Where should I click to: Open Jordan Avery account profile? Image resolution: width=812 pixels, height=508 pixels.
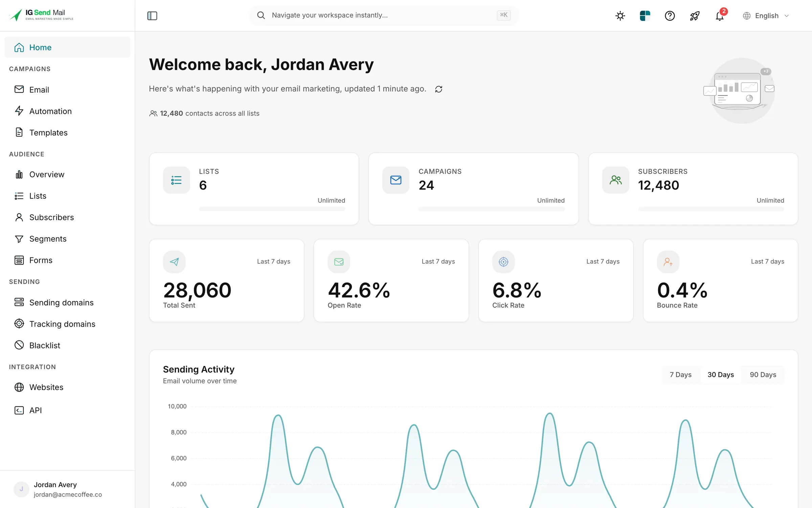click(67, 489)
